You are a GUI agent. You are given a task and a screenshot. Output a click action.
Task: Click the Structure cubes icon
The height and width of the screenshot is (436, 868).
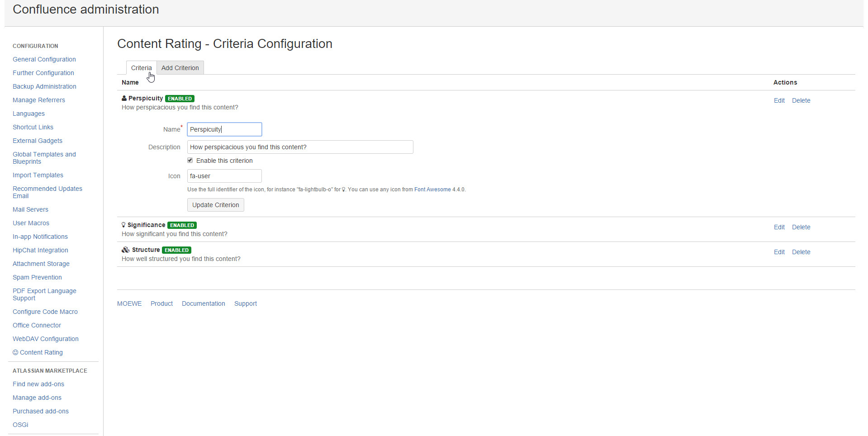point(126,250)
